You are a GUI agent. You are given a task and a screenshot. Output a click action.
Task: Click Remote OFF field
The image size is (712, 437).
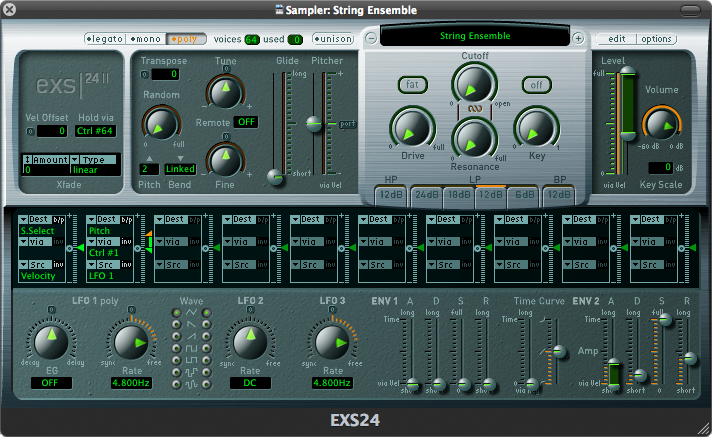tap(246, 122)
